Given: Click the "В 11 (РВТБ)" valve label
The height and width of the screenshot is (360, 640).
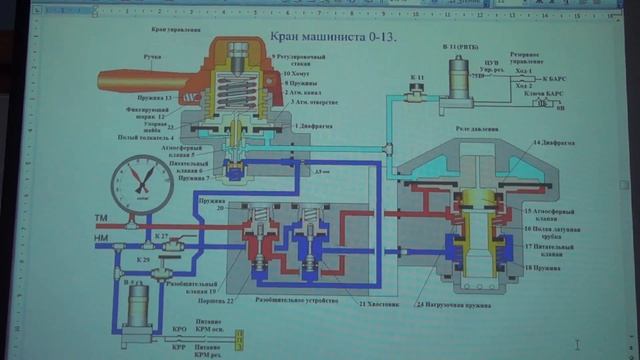Looking at the screenshot, I should click(461, 47).
